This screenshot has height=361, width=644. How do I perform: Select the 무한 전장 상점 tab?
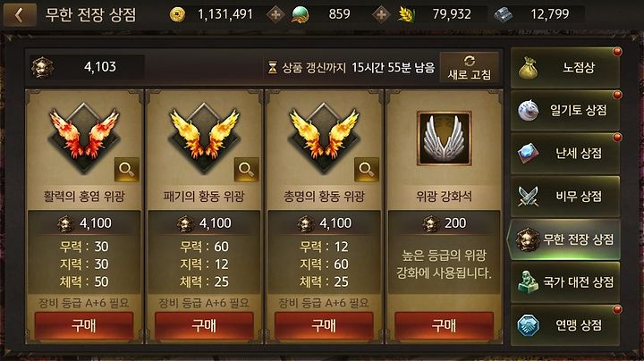(x=564, y=239)
